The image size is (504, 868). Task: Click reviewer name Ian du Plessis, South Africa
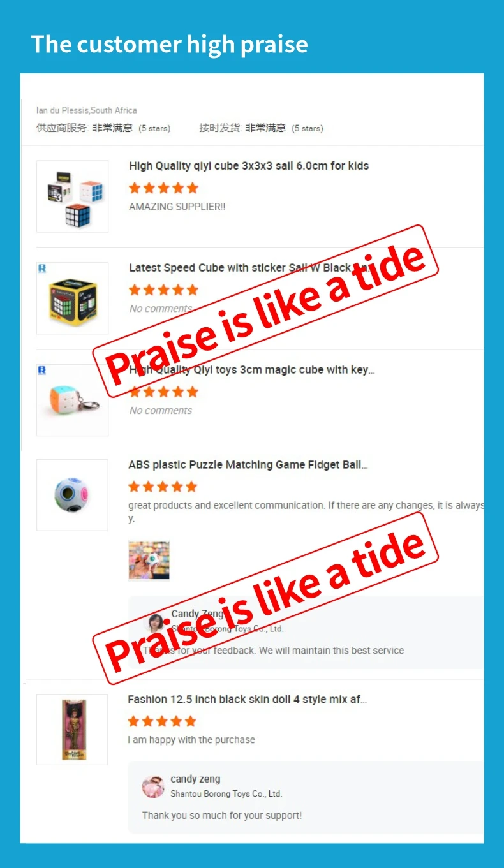87,110
